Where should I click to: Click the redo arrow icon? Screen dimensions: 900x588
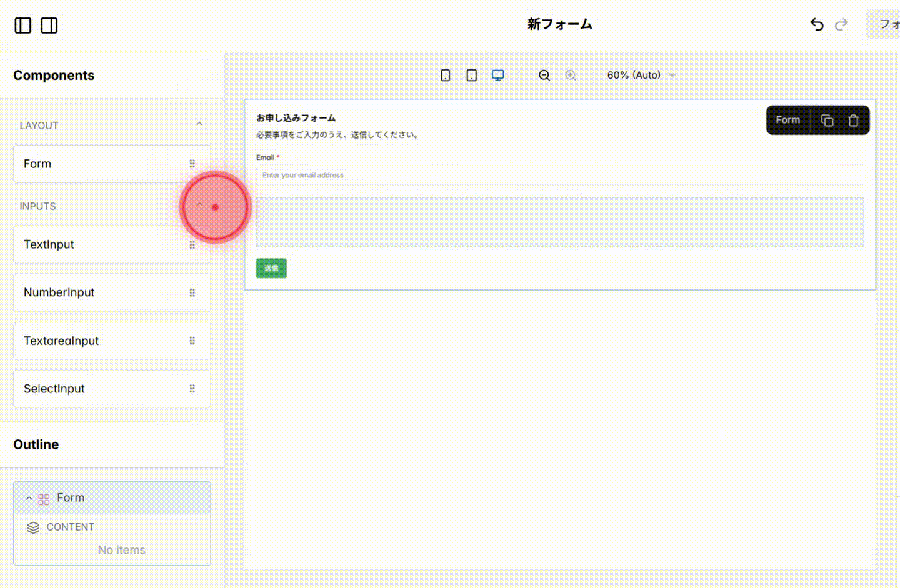(841, 24)
